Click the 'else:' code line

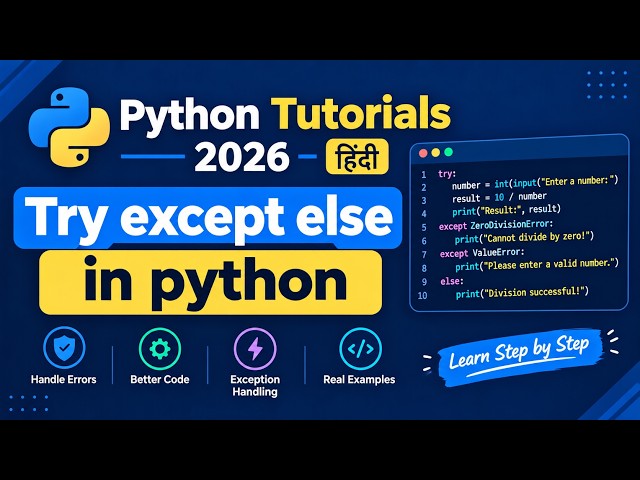452,281
